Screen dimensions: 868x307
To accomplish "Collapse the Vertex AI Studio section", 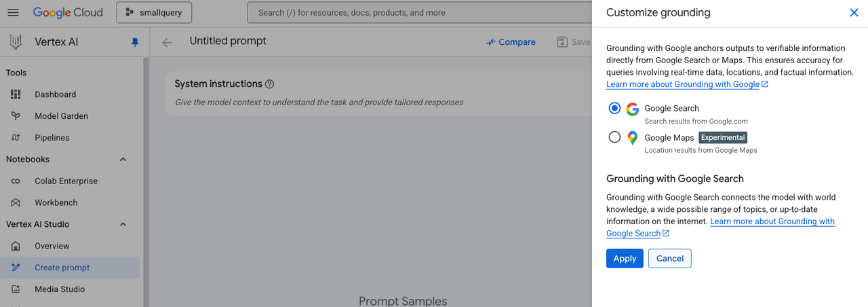I will point(123,224).
